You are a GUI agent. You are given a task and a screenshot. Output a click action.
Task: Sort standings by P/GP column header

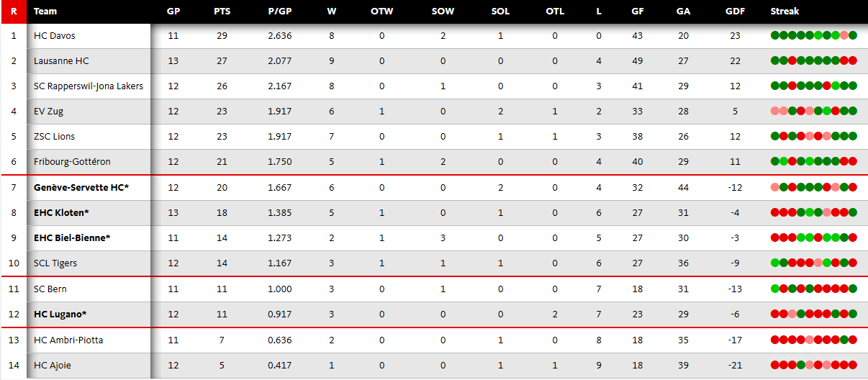[x=279, y=12]
